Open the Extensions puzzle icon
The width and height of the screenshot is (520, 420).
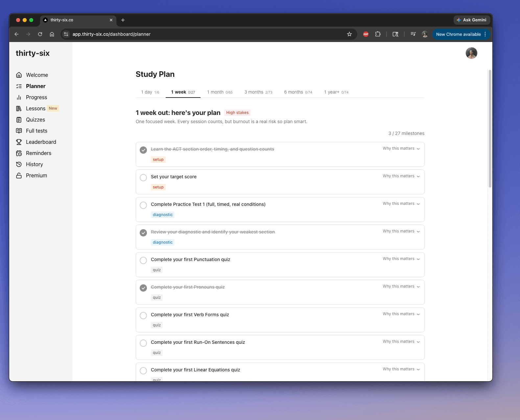(378, 34)
